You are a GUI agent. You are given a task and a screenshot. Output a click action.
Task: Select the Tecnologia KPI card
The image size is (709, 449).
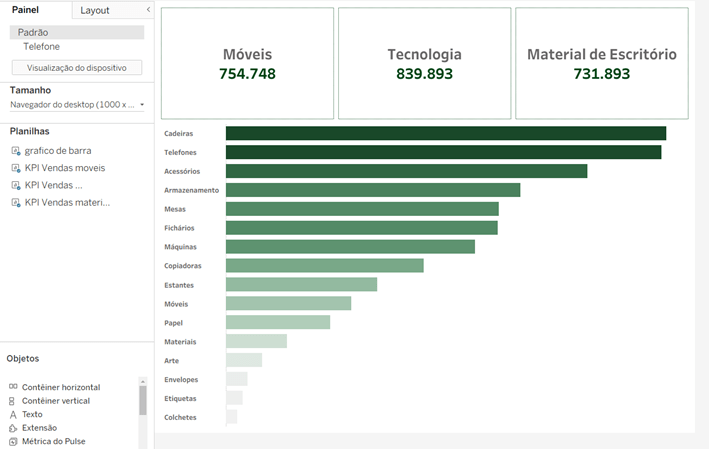[424, 63]
